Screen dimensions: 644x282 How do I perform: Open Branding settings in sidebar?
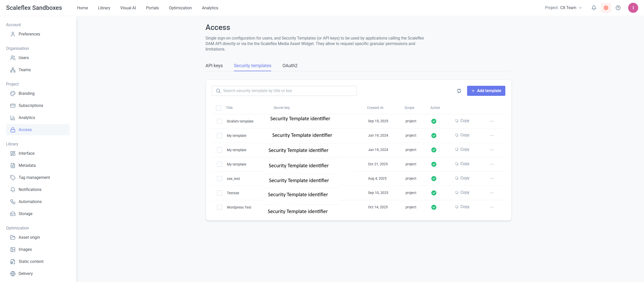[x=26, y=93]
